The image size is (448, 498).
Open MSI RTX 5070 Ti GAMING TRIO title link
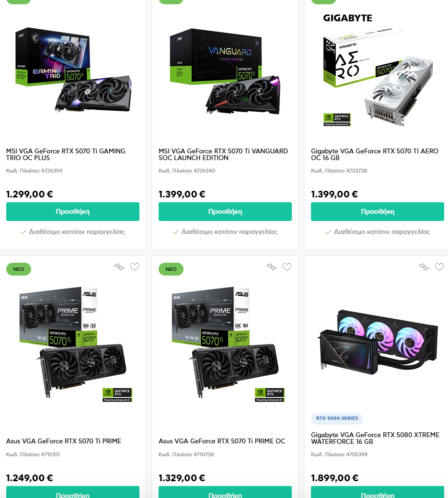[x=66, y=154]
